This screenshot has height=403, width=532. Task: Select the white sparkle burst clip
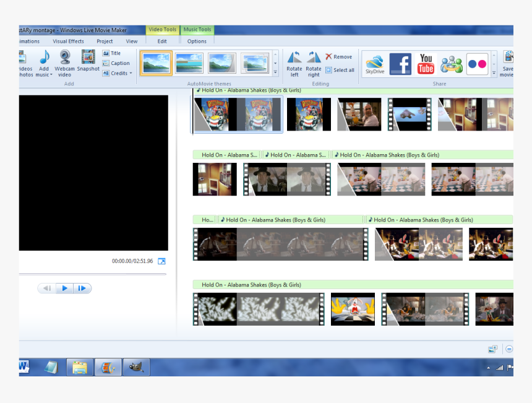pyautogui.click(x=259, y=310)
